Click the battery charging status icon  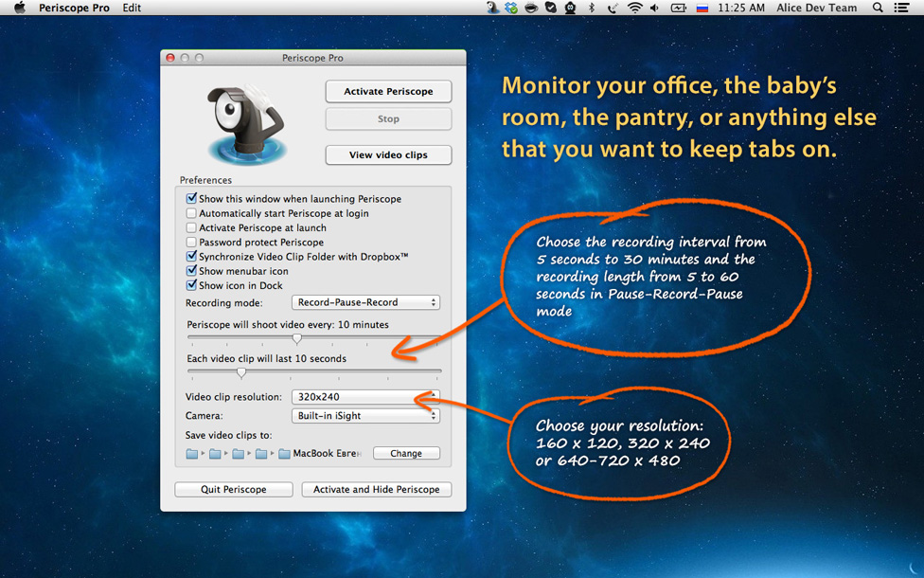pos(678,8)
